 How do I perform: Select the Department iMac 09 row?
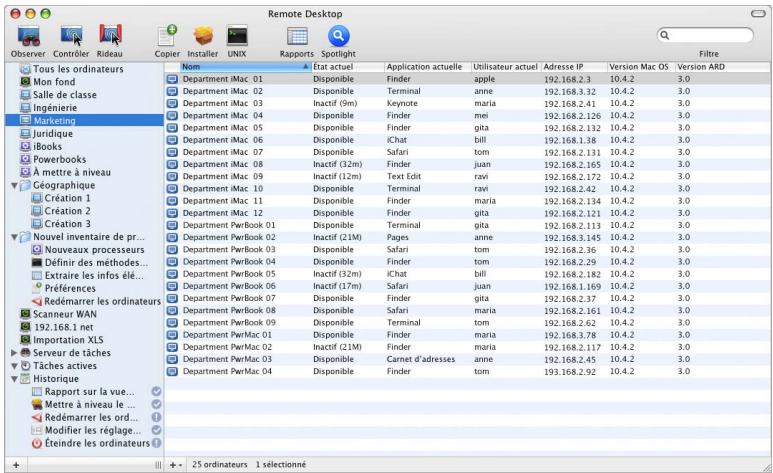point(467,176)
